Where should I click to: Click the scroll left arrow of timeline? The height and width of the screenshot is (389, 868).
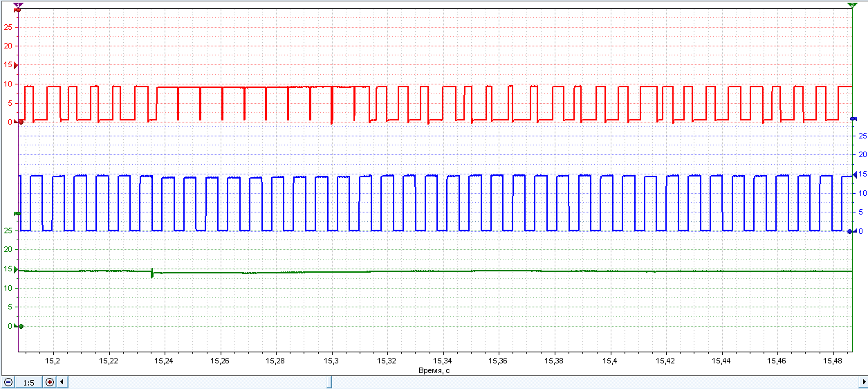pos(62,382)
